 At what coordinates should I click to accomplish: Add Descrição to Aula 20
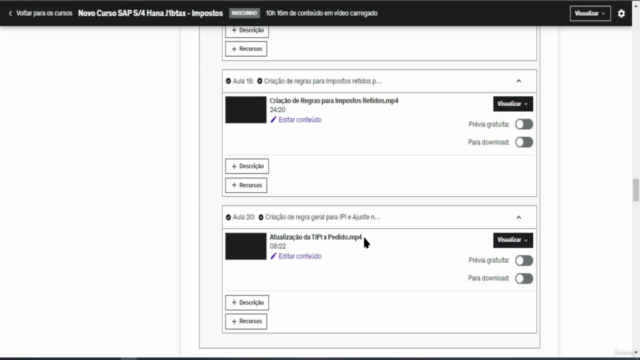click(247, 302)
